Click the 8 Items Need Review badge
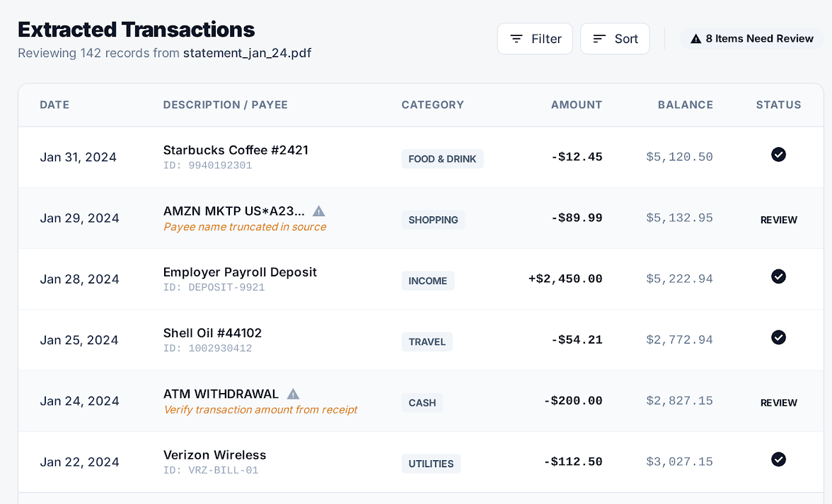Viewport: 832px width, 504px height. coord(752,39)
